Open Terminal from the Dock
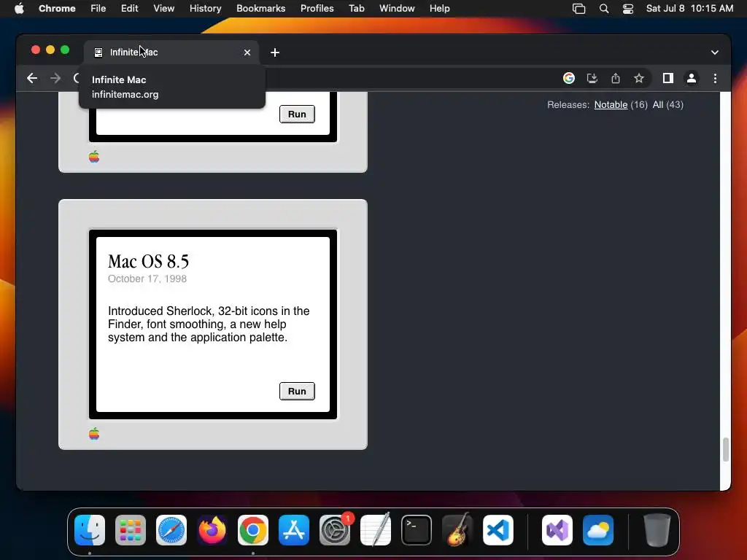The height and width of the screenshot is (560, 747). 417,530
